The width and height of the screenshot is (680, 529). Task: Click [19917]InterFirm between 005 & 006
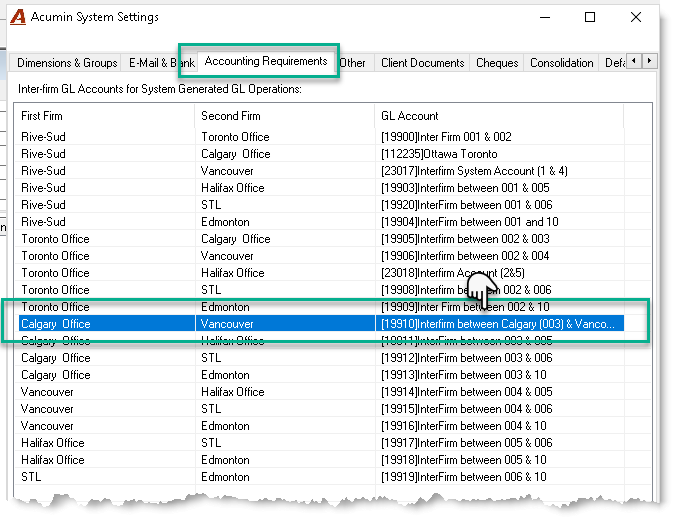point(467,443)
